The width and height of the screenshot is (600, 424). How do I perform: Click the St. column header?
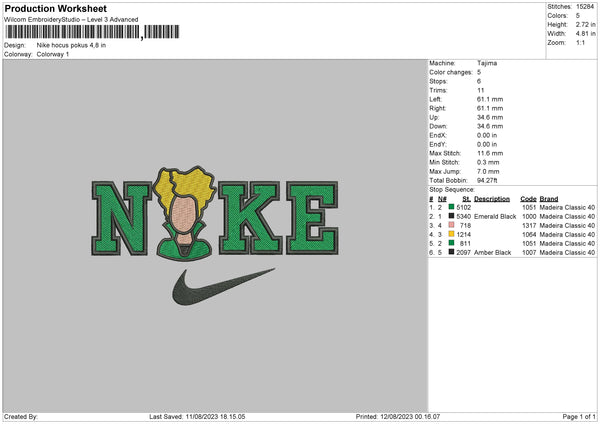(466, 199)
